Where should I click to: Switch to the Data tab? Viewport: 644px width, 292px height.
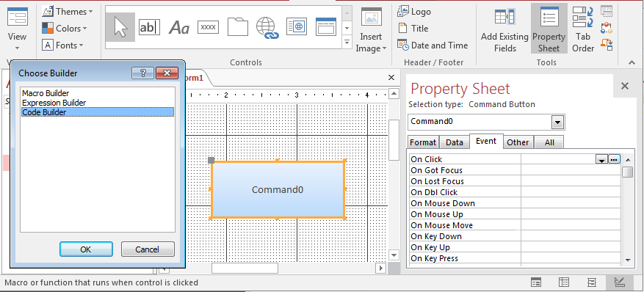tap(455, 142)
